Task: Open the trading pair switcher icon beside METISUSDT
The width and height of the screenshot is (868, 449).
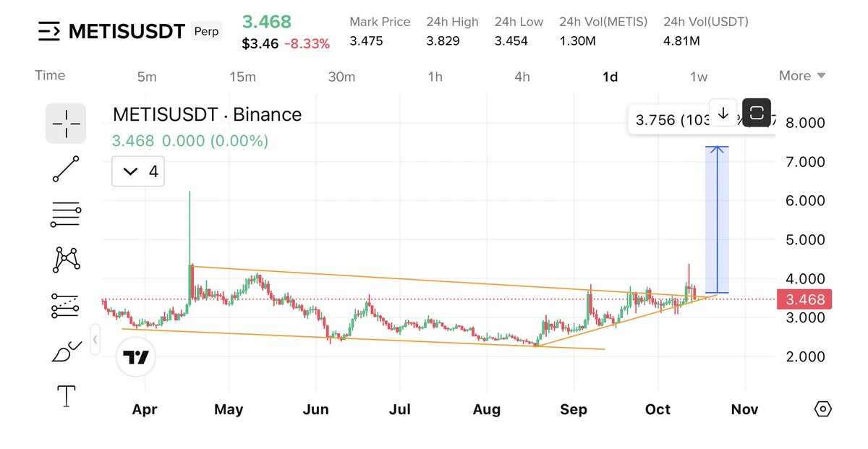Action: [x=49, y=31]
